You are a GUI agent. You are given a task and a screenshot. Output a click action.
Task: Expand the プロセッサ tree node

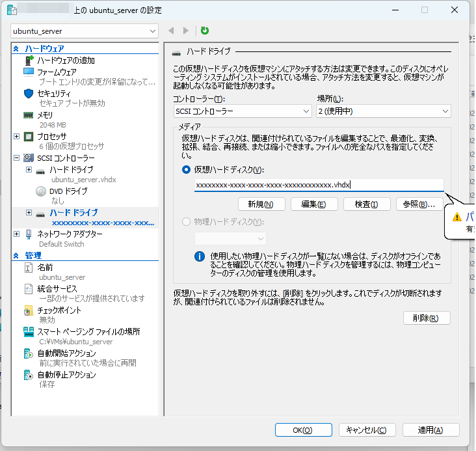(17, 137)
